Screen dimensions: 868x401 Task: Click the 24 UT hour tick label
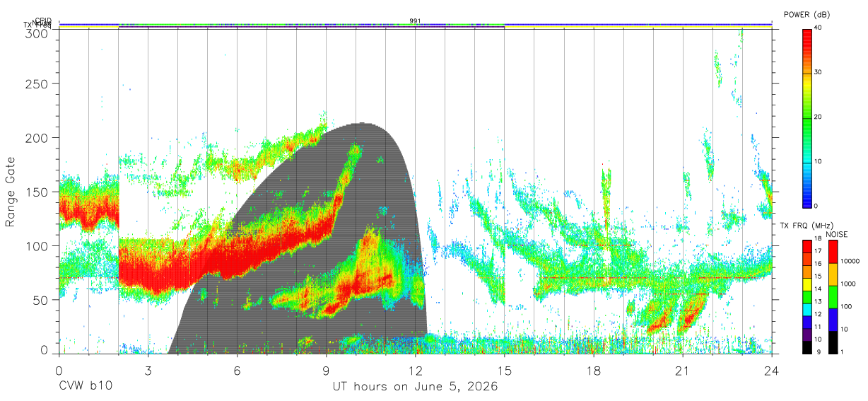772,370
